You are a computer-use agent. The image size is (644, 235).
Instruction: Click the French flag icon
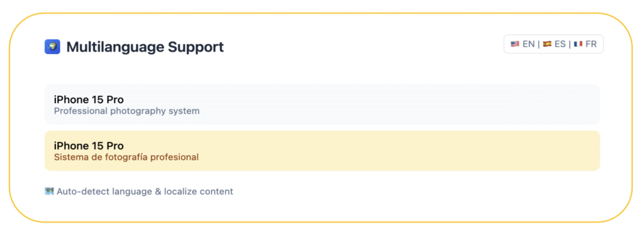pyautogui.click(x=579, y=44)
